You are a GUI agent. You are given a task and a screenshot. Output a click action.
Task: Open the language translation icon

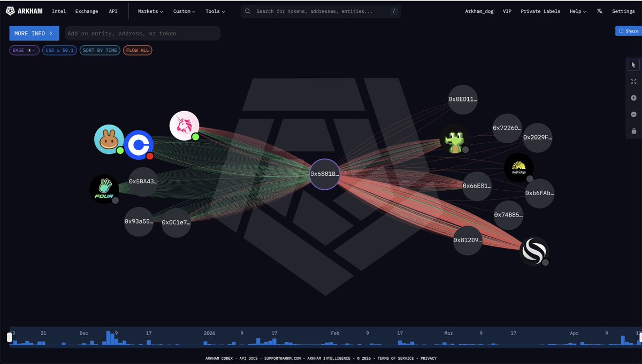599,11
